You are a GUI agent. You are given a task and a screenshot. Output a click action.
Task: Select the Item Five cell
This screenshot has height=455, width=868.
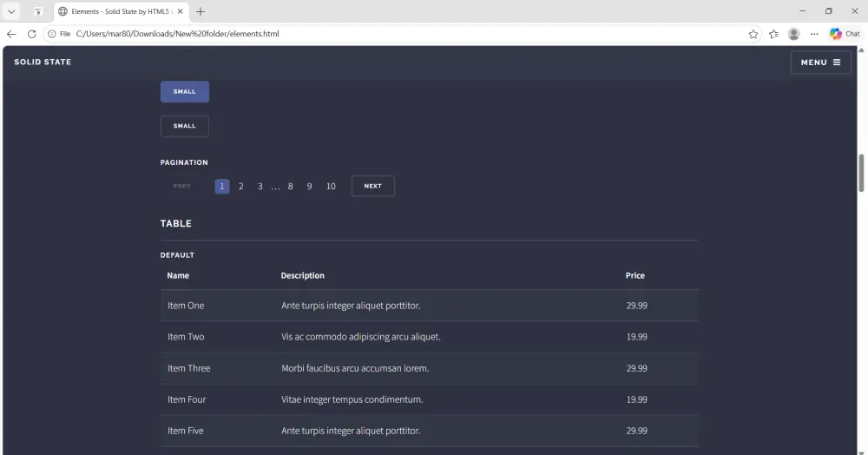(x=186, y=431)
